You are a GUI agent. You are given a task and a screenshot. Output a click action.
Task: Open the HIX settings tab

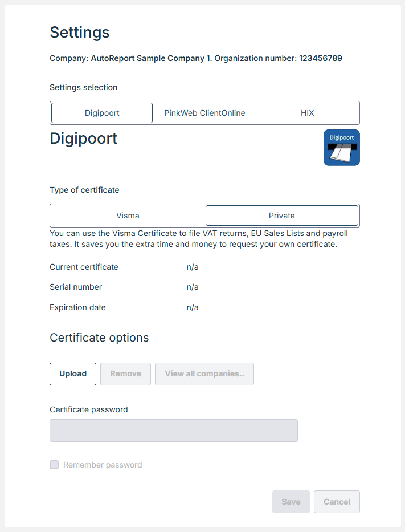[x=307, y=113]
